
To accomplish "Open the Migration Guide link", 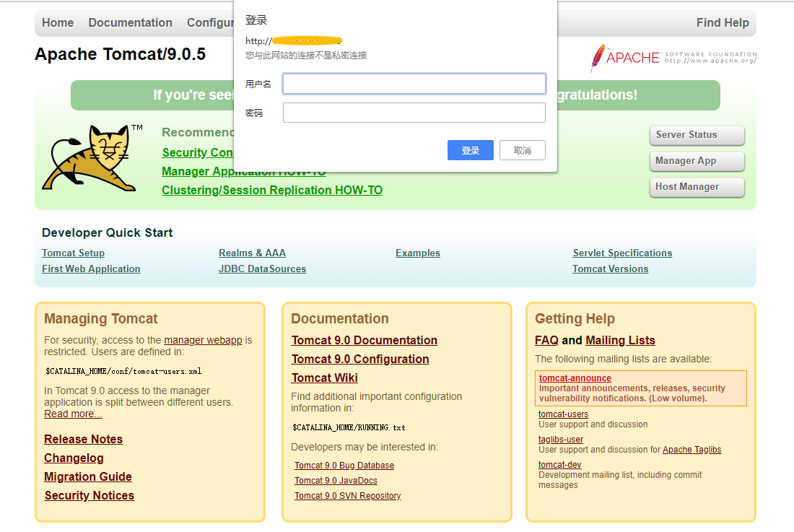I will (x=88, y=477).
